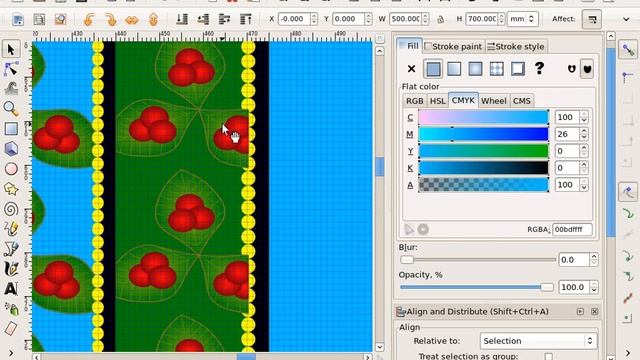Switch to the CMS color tab
640x360 pixels.
(x=522, y=101)
